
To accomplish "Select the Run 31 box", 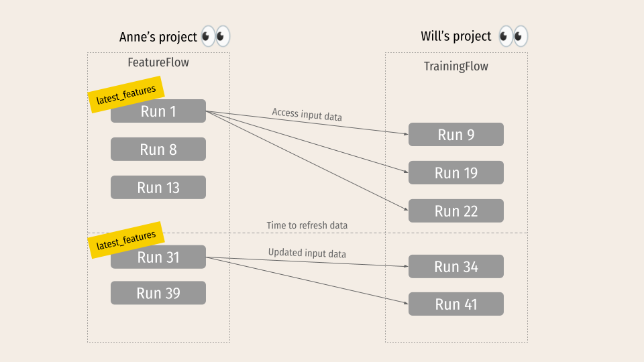I will click(x=158, y=257).
